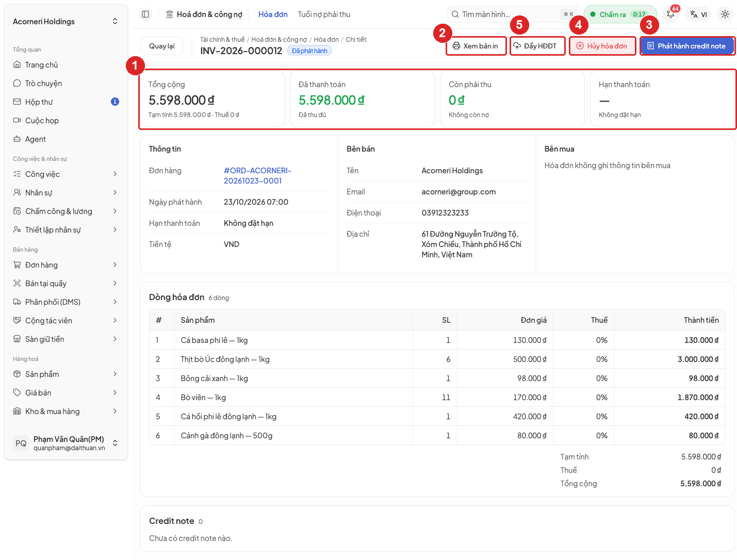This screenshot has width=737, height=560.
Task: Expand the Sản phẩm menu
Action: click(66, 374)
